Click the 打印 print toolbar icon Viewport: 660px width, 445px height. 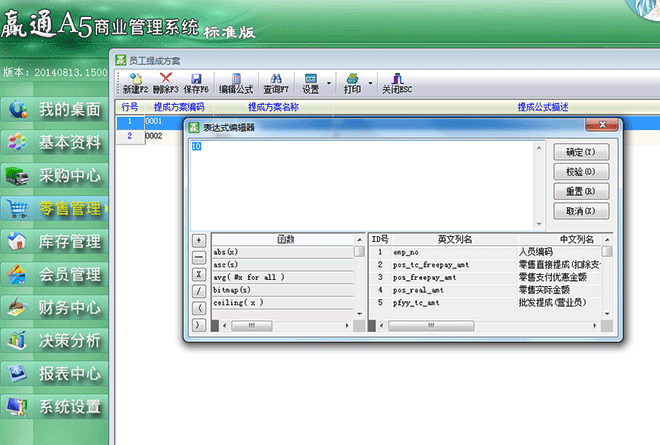point(352,83)
